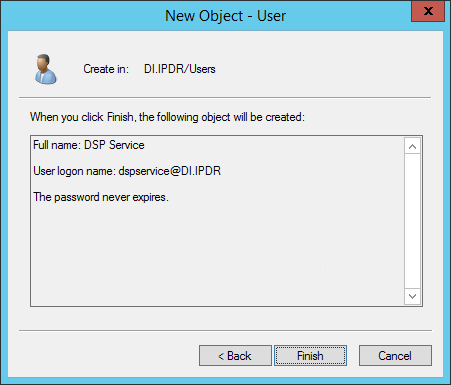Click the blank dialog area left of Back
Screen dimensions: 451x385
click(108, 356)
